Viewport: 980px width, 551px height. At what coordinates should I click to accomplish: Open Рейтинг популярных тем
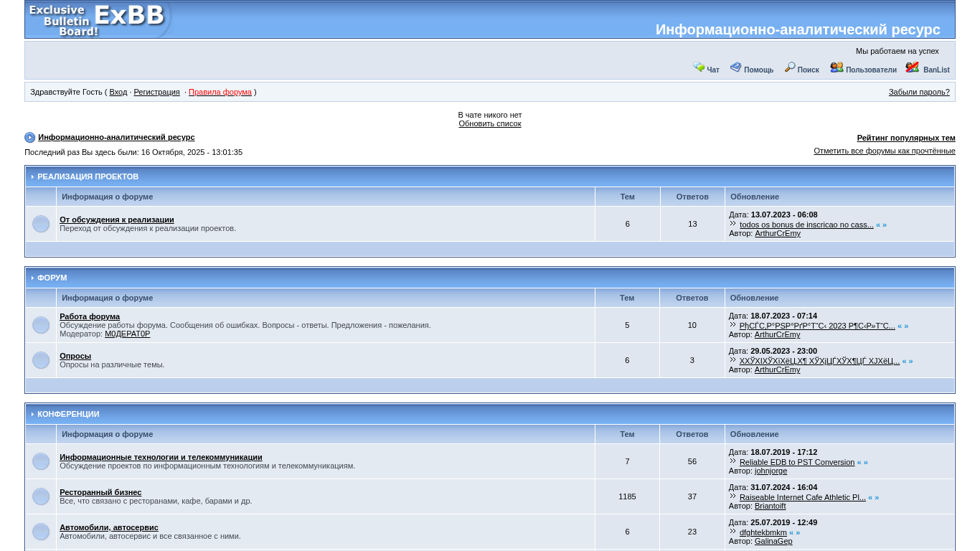[x=906, y=138]
